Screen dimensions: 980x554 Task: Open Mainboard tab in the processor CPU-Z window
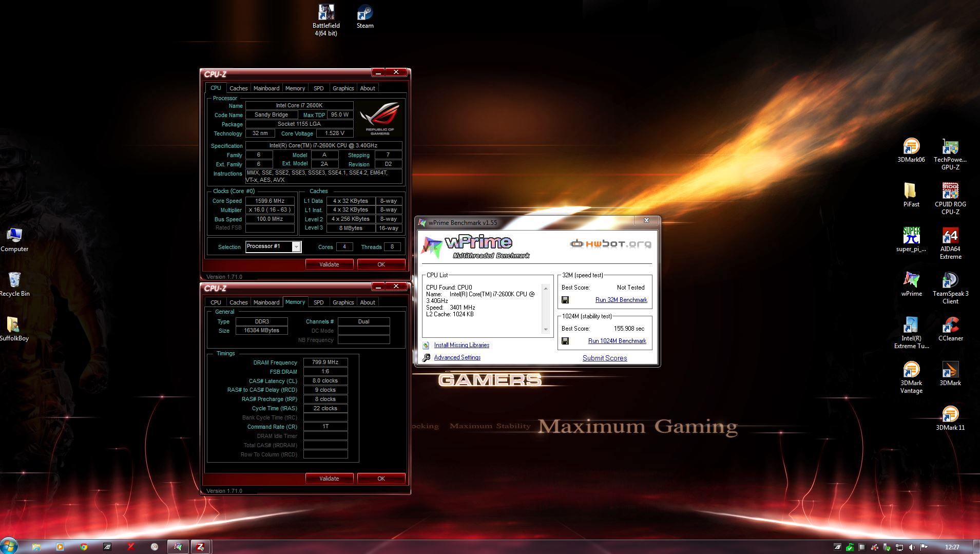tap(266, 88)
